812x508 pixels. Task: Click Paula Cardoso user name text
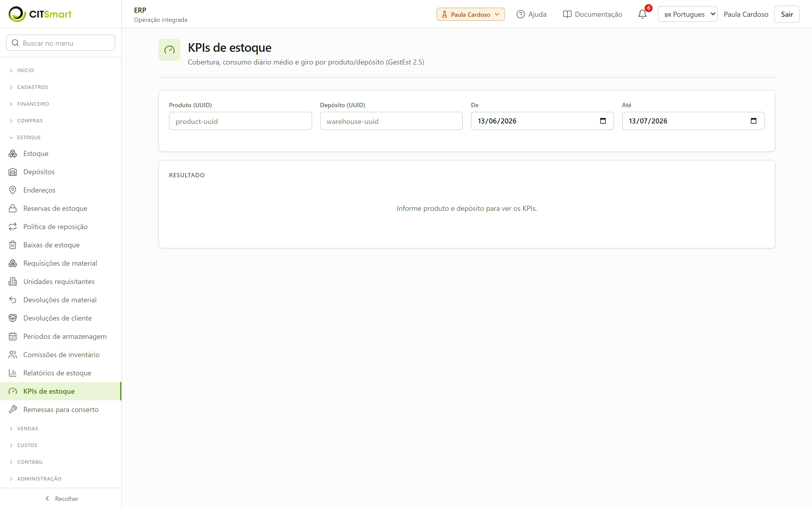click(x=746, y=14)
